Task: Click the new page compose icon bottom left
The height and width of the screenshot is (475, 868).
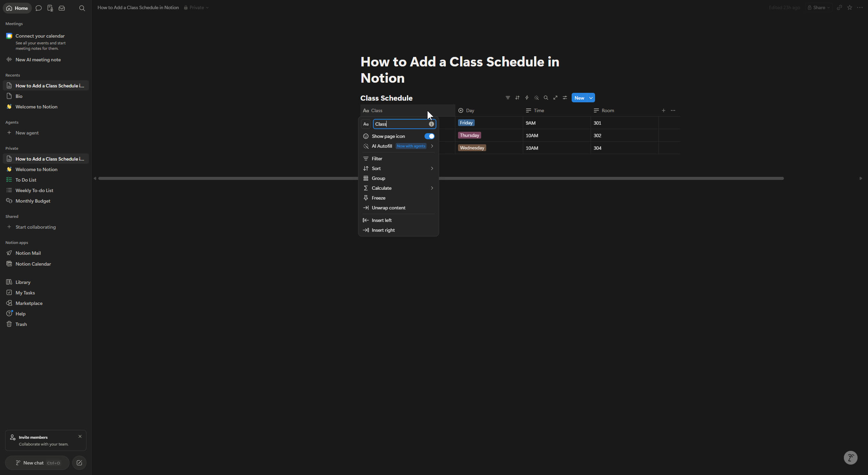Action: click(x=79, y=463)
